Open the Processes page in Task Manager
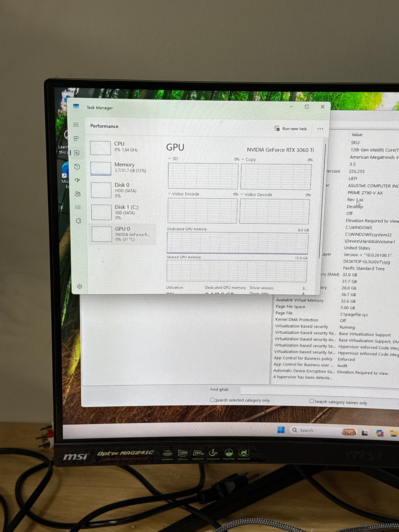Screen dimensions: 399x532 click(x=76, y=138)
